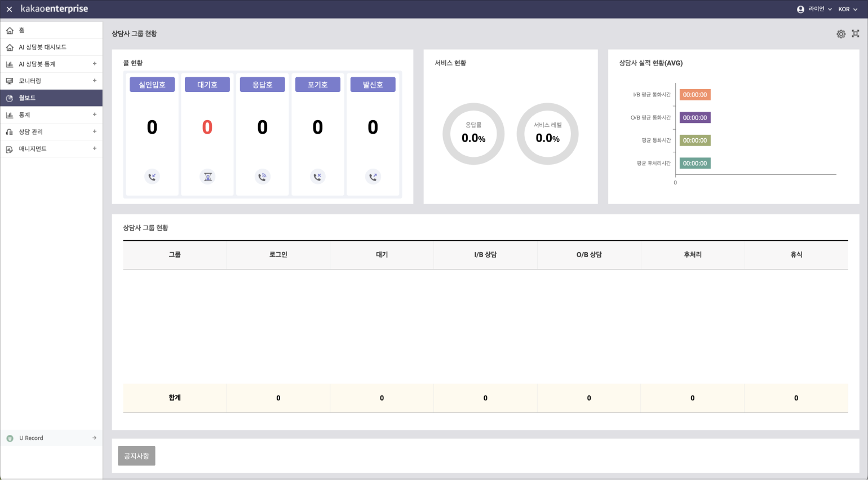Screen dimensions: 868x480
Task: Click the outgoing call icon under 발신호
Action: coord(373,177)
